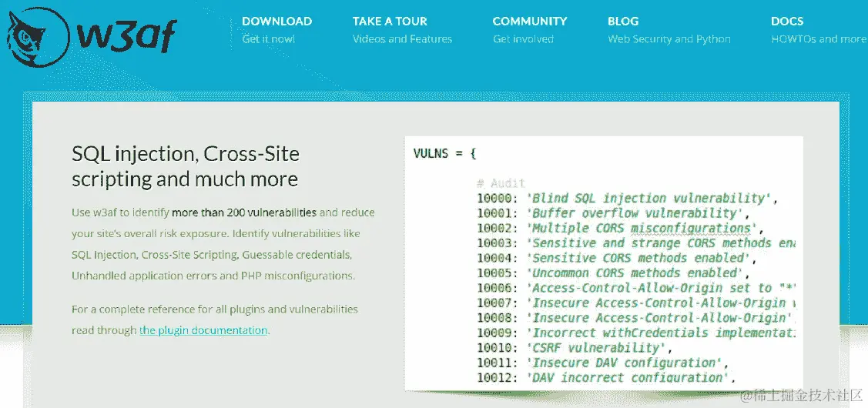Click line 10009 'Incorrect withCredentials implementation'
The height and width of the screenshot is (408, 868).
(x=636, y=333)
